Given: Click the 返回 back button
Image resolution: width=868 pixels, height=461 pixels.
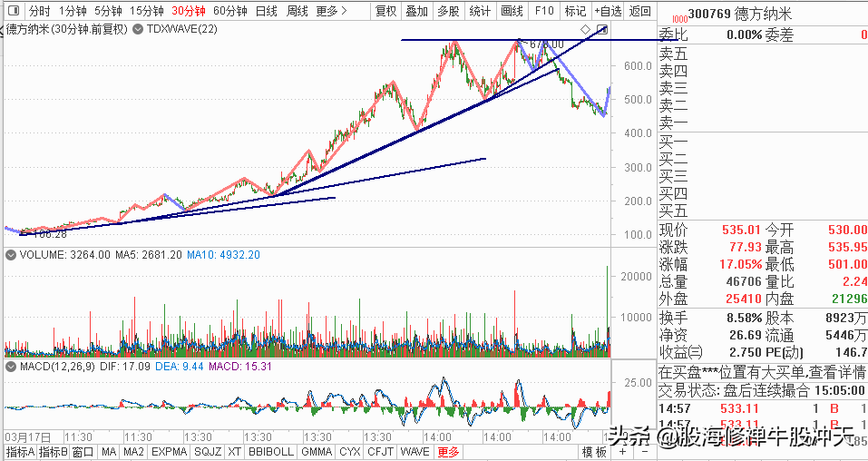Looking at the screenshot, I should coord(640,11).
